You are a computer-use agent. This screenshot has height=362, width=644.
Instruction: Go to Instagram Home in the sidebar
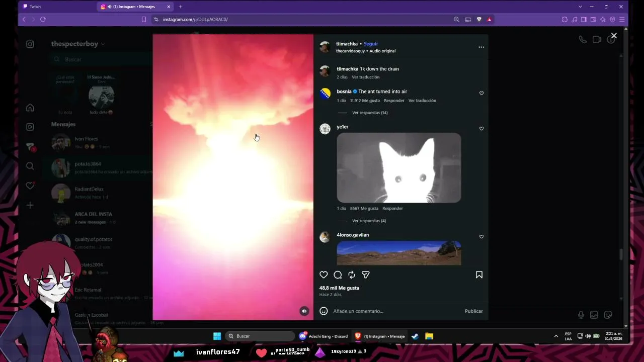(x=30, y=108)
